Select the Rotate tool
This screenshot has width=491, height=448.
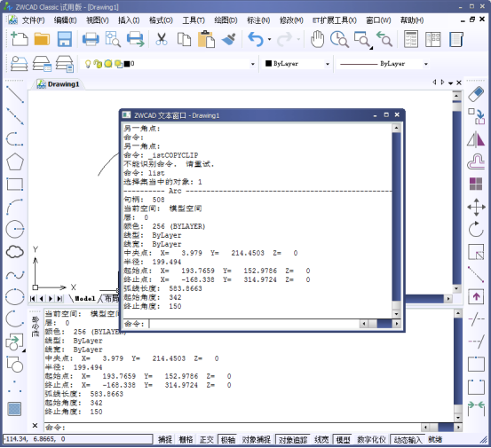tap(476, 229)
